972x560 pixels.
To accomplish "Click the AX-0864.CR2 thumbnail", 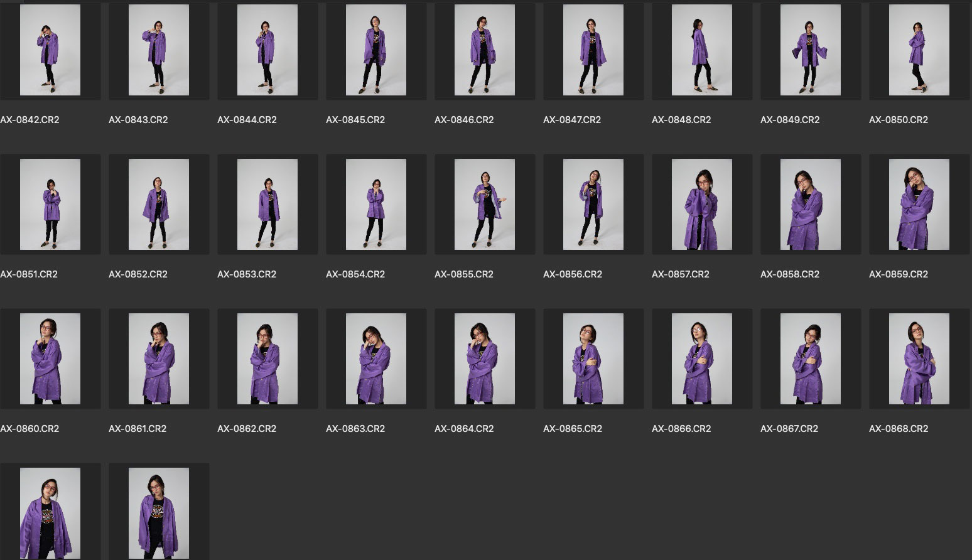I will coord(485,359).
